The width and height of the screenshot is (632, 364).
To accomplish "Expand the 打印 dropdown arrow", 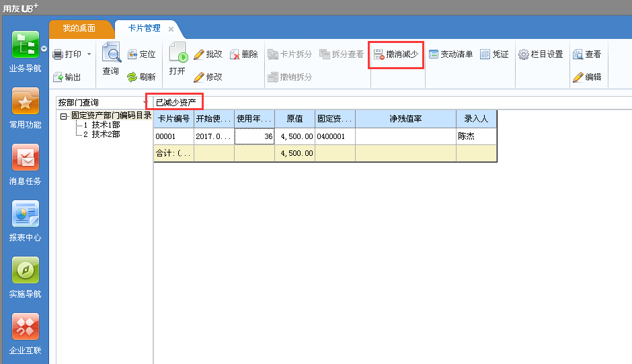I will point(89,54).
